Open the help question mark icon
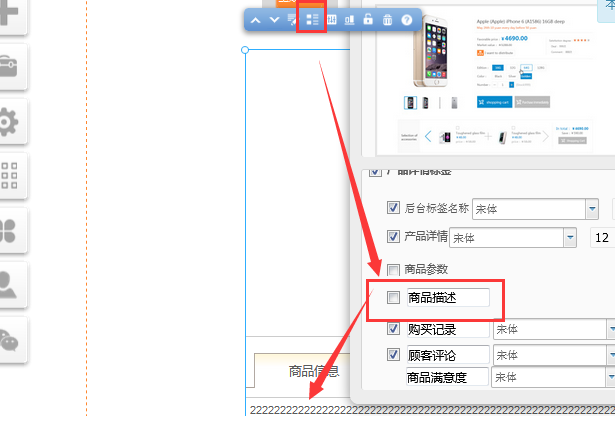The image size is (615, 425). (x=407, y=20)
